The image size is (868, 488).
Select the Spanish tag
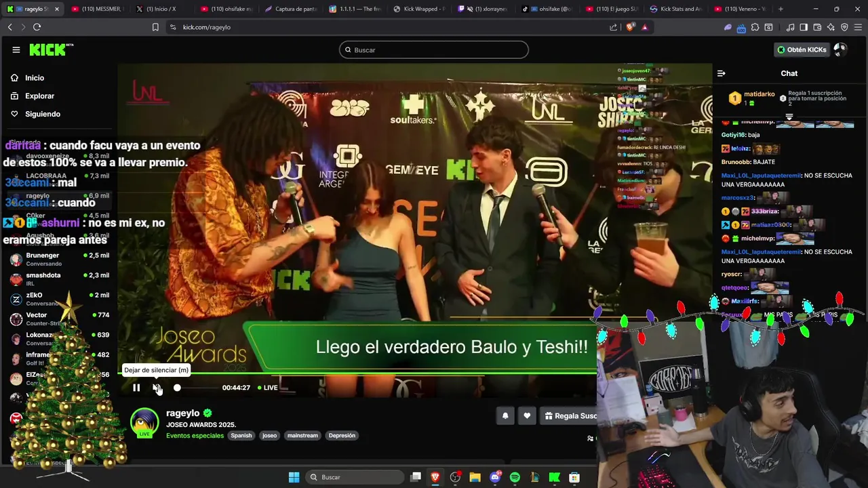pyautogui.click(x=241, y=436)
